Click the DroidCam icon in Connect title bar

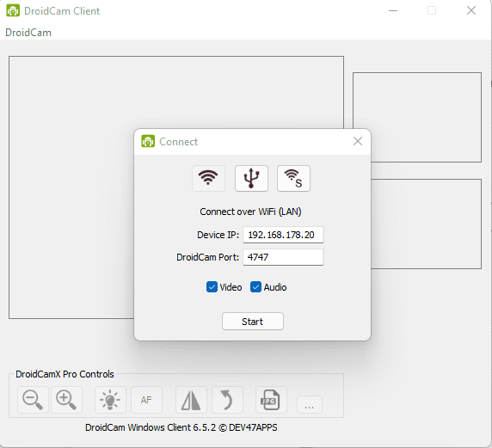coord(148,141)
